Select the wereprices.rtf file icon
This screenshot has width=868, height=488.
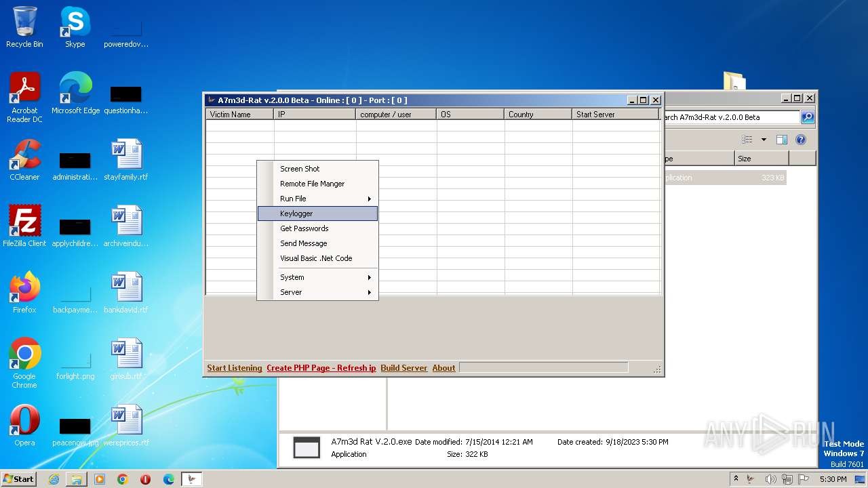coord(126,426)
